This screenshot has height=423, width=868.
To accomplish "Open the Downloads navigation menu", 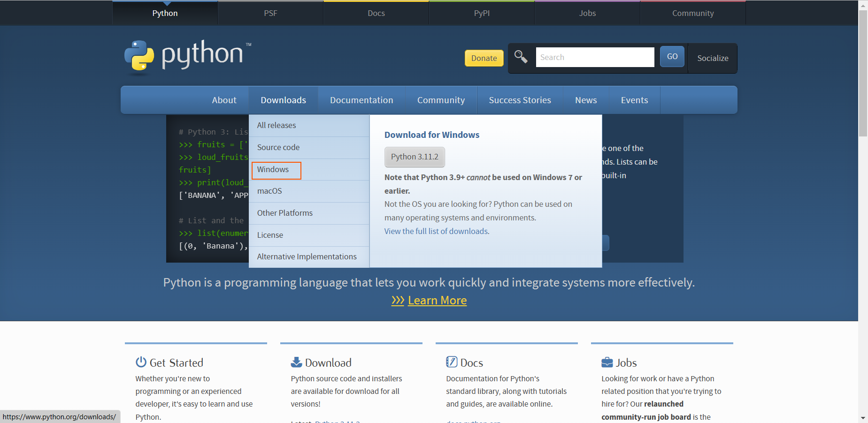I will (283, 100).
